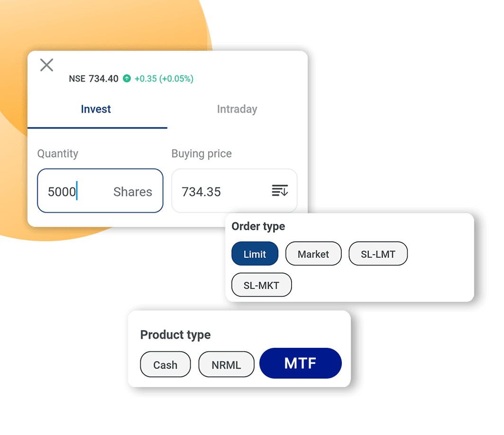This screenshot has height=435, width=504.
Task: Enable the MTF product type option
Action: (x=301, y=363)
